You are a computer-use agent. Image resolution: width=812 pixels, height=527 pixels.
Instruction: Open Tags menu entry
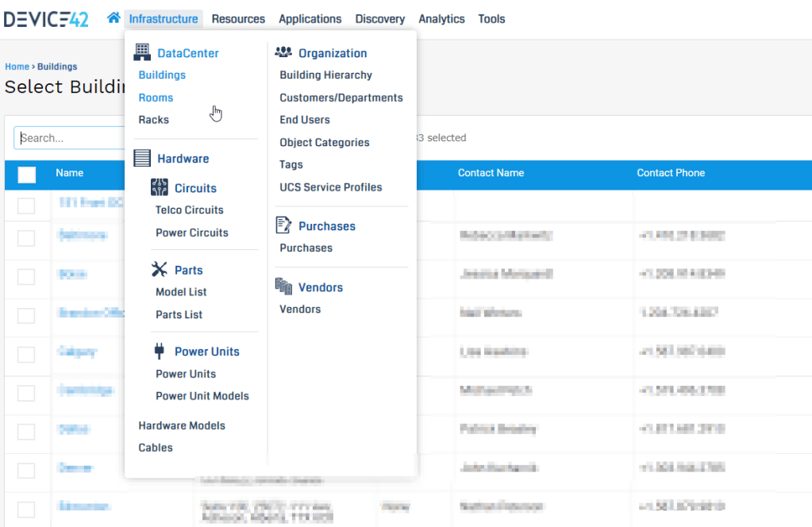(291, 164)
